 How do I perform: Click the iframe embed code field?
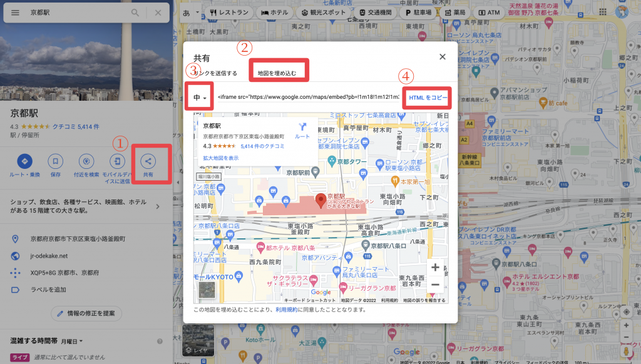tap(308, 98)
